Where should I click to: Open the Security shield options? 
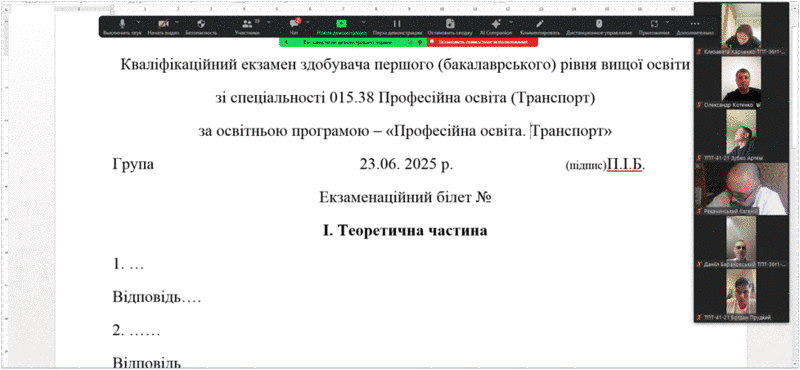pyautogui.click(x=201, y=27)
